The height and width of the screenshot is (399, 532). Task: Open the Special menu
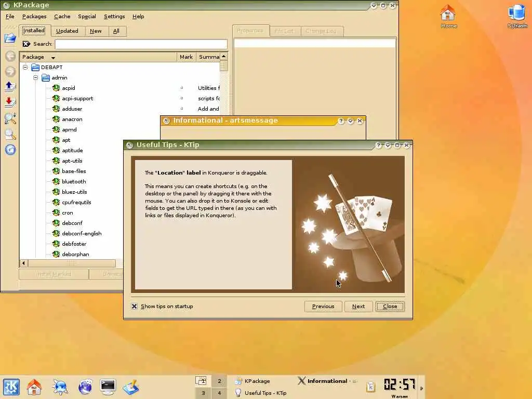coord(87,16)
